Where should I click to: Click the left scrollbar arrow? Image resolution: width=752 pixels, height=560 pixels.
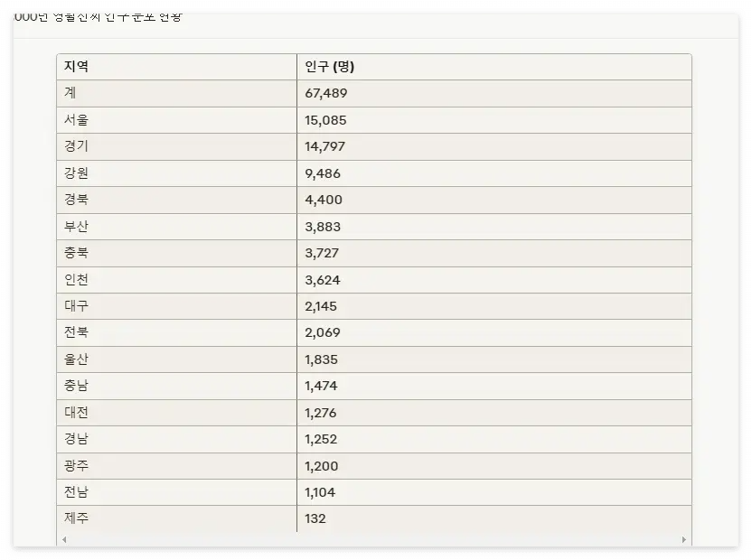[62, 538]
